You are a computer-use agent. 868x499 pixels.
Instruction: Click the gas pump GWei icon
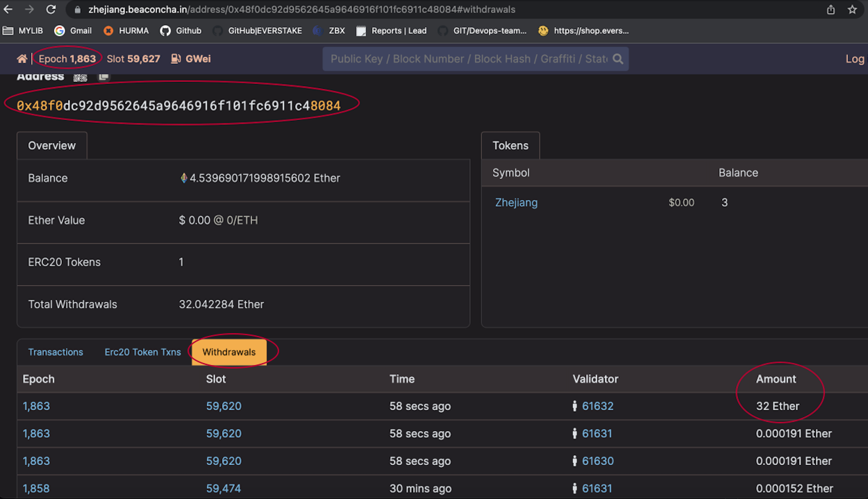pyautogui.click(x=176, y=59)
